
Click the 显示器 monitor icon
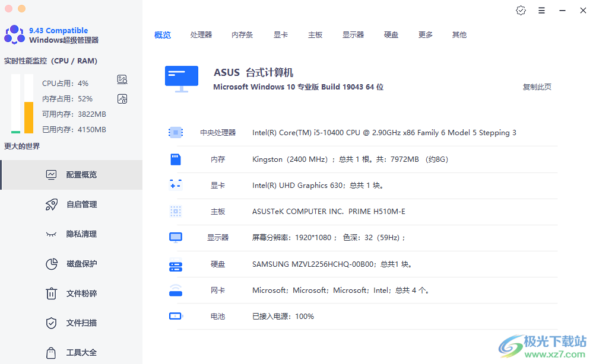pos(176,238)
